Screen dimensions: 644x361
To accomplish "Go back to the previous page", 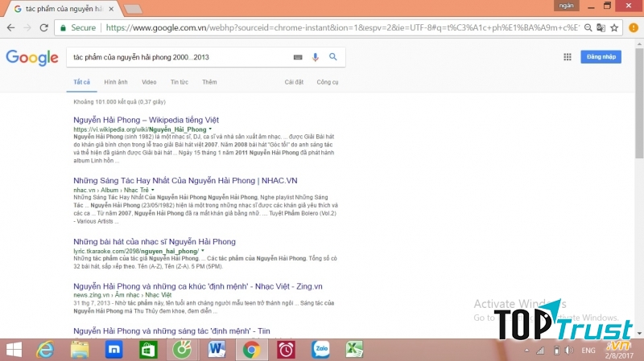I will click(x=11, y=27).
